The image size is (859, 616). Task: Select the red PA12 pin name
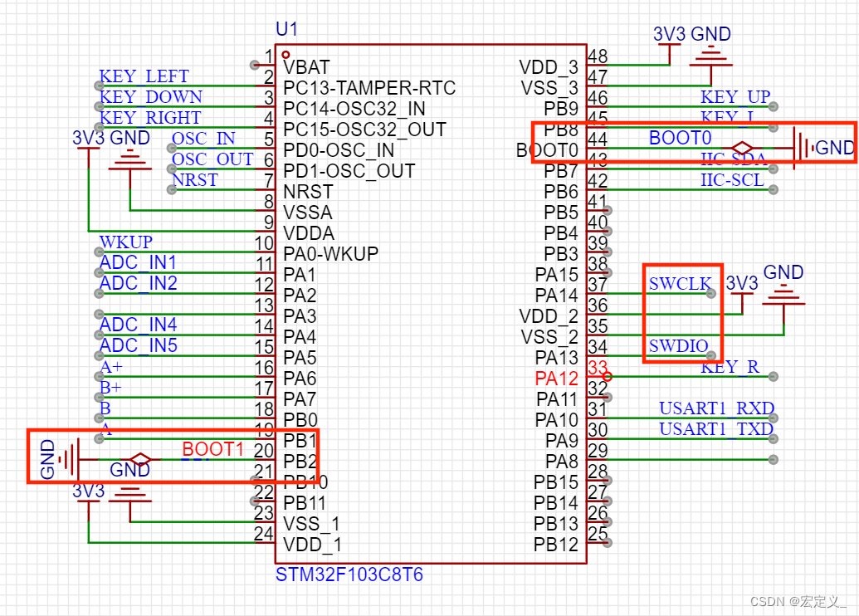click(x=557, y=379)
